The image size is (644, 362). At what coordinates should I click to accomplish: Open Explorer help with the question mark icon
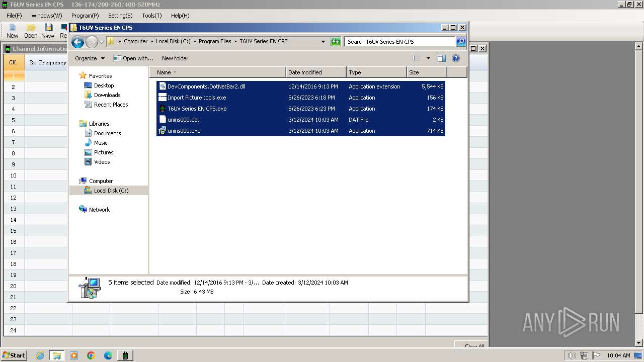click(456, 58)
